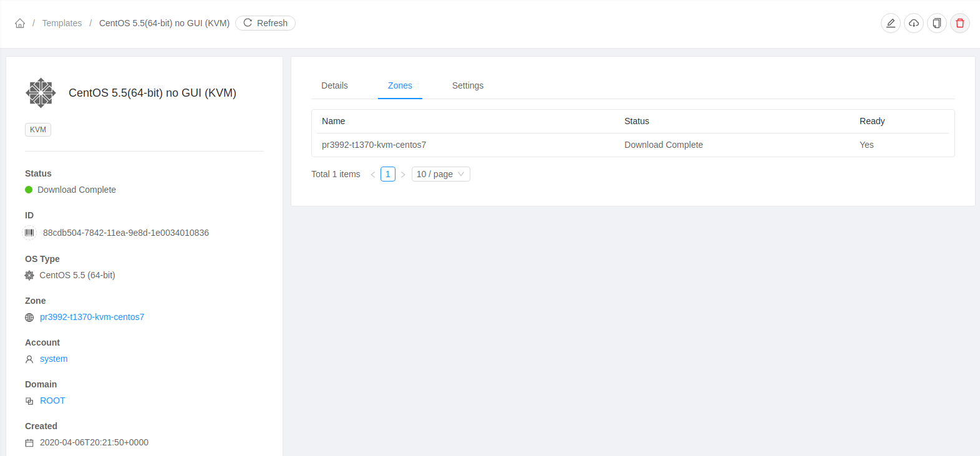
Task: Click the user icon beside system account
Action: [29, 359]
